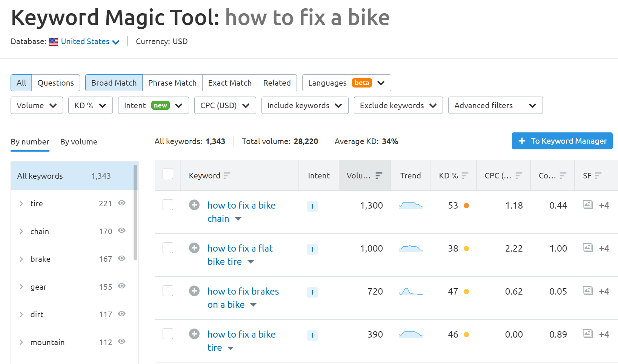Click the "To Keyword Manager" button

coord(562,141)
